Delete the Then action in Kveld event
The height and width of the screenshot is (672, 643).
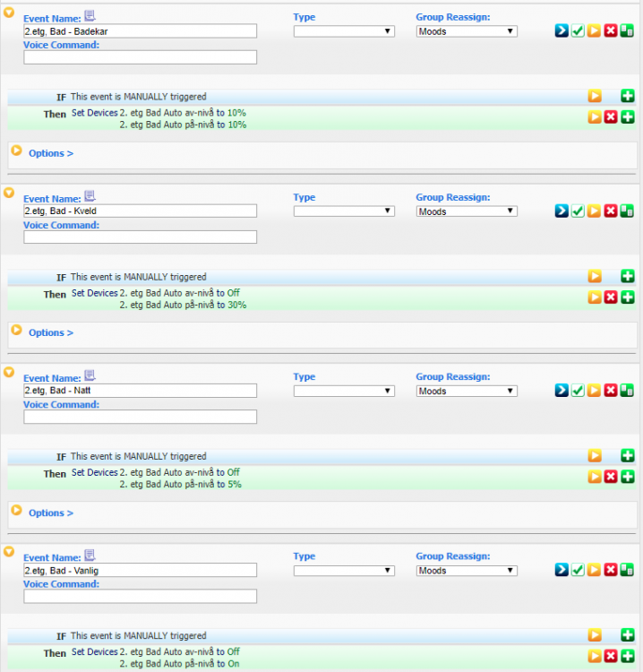(611, 297)
